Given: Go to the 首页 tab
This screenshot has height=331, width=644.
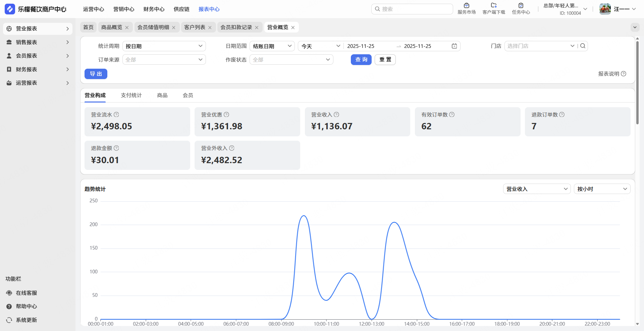Looking at the screenshot, I should pyautogui.click(x=89, y=27).
